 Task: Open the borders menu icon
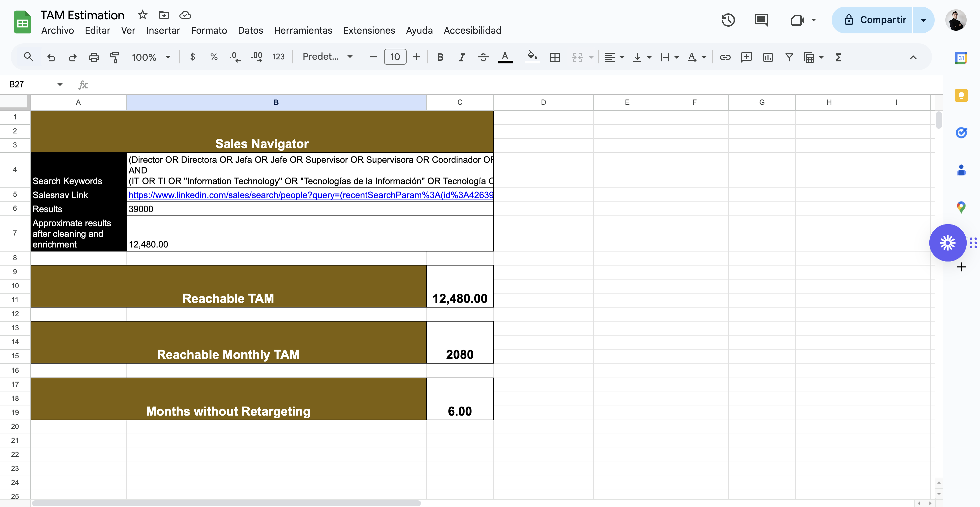tap(555, 57)
